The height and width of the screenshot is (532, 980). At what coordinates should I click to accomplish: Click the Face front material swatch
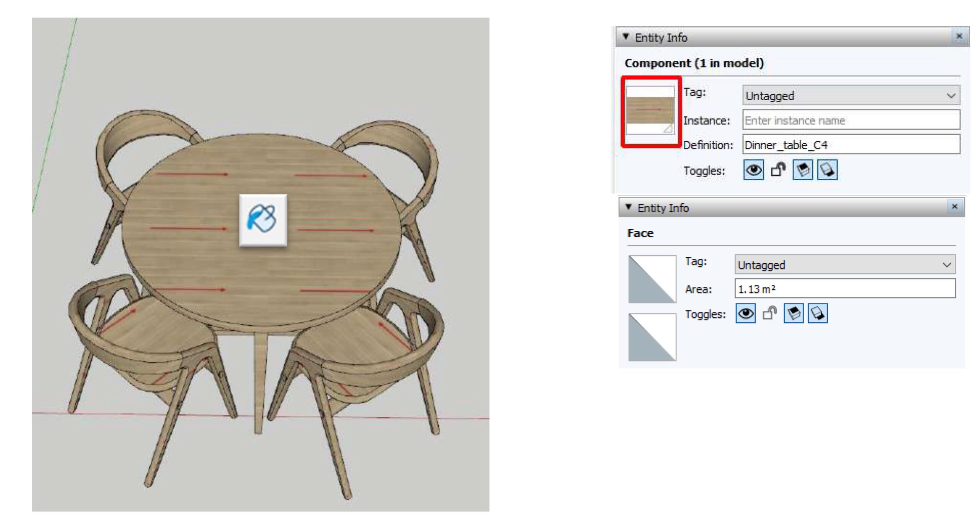point(652,279)
